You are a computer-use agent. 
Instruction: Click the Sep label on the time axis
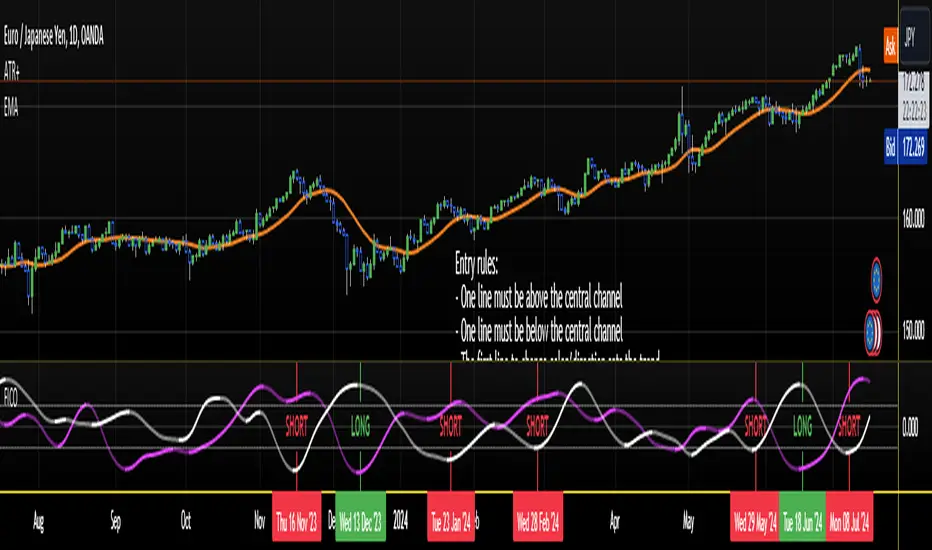coord(115,521)
